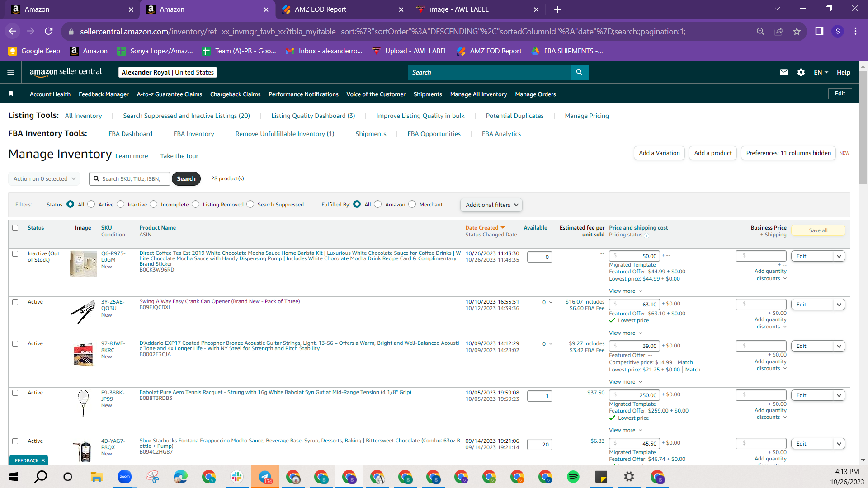Click the magnifier search button in header
868x488 pixels.
click(x=579, y=72)
